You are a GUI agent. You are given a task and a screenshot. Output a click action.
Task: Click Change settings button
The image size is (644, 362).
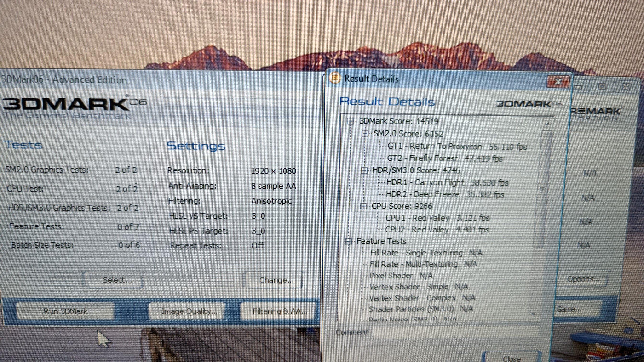276,280
